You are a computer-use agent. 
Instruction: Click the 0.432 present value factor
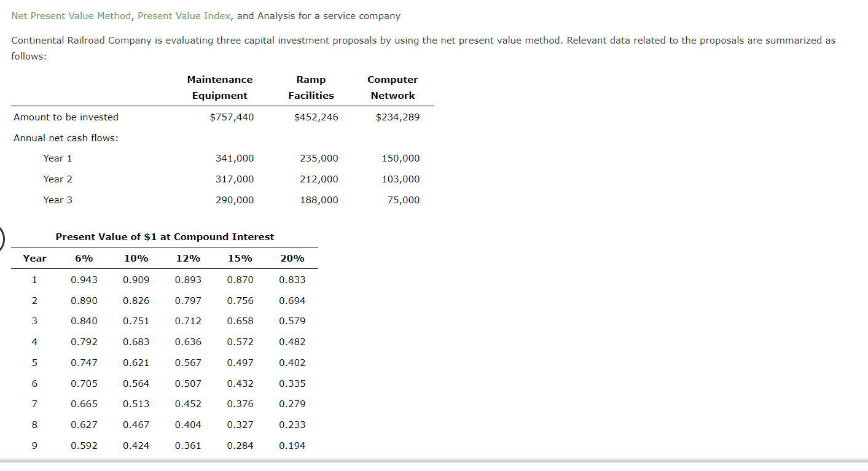click(x=240, y=384)
